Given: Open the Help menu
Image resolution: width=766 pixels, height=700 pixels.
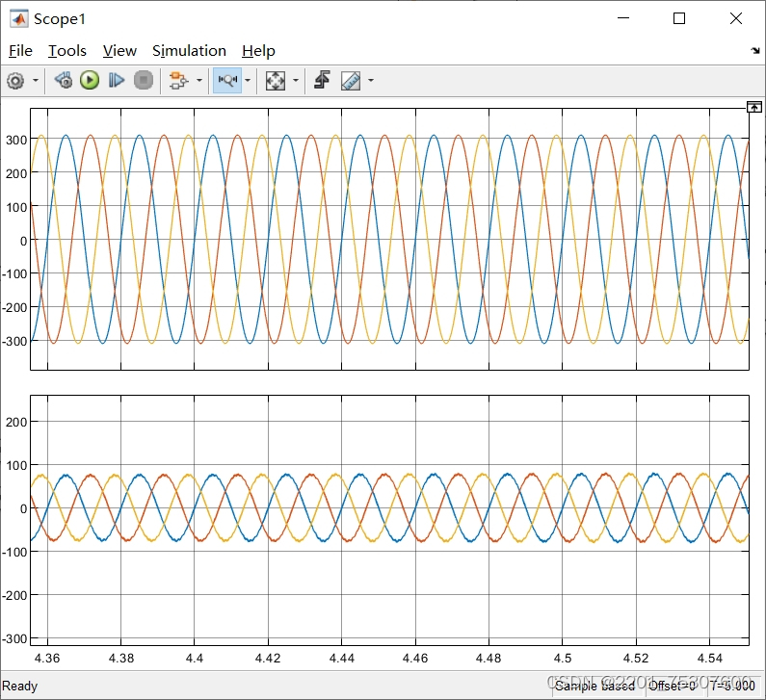Looking at the screenshot, I should (x=258, y=51).
